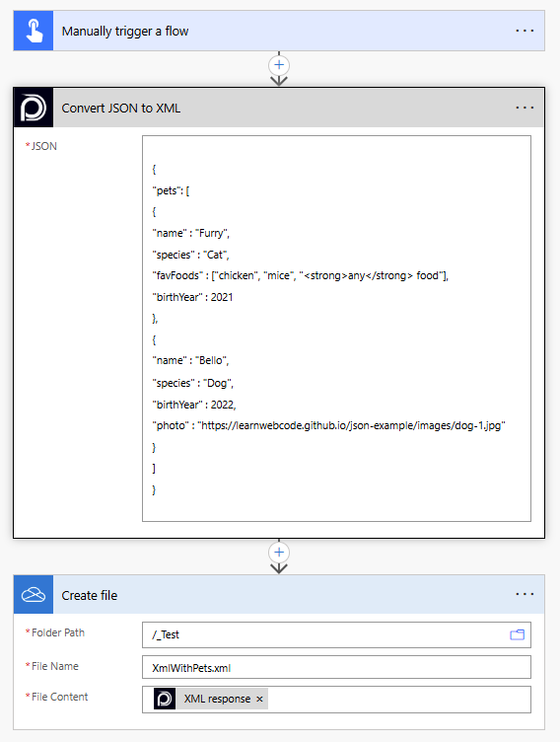Click the OneDrive cloud icon on Create file
This screenshot has width=560, height=742.
34,595
